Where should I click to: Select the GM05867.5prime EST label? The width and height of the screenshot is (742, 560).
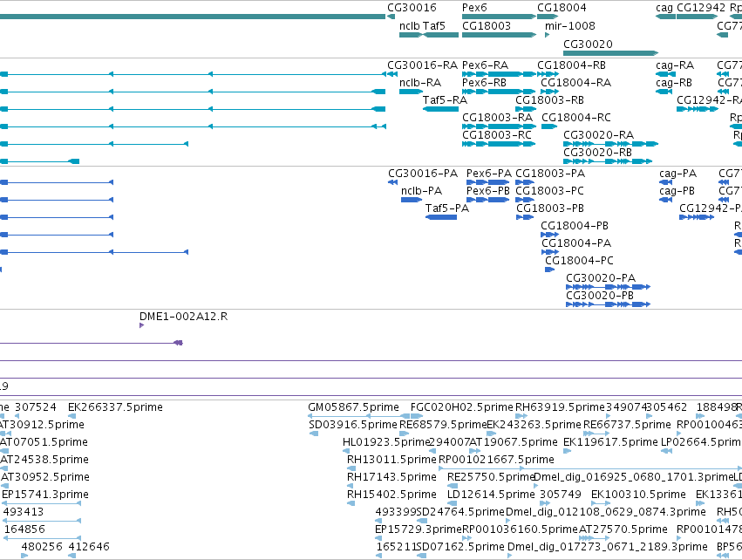point(353,407)
